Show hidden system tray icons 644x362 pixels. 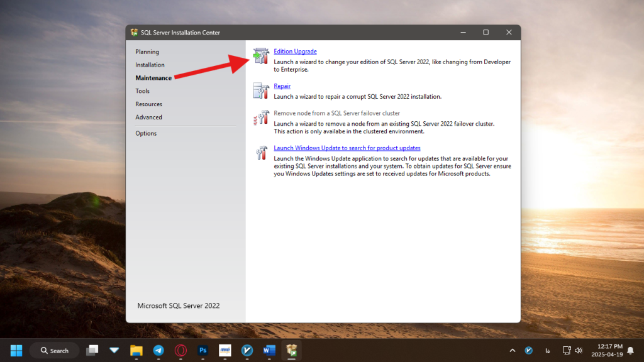click(x=512, y=351)
